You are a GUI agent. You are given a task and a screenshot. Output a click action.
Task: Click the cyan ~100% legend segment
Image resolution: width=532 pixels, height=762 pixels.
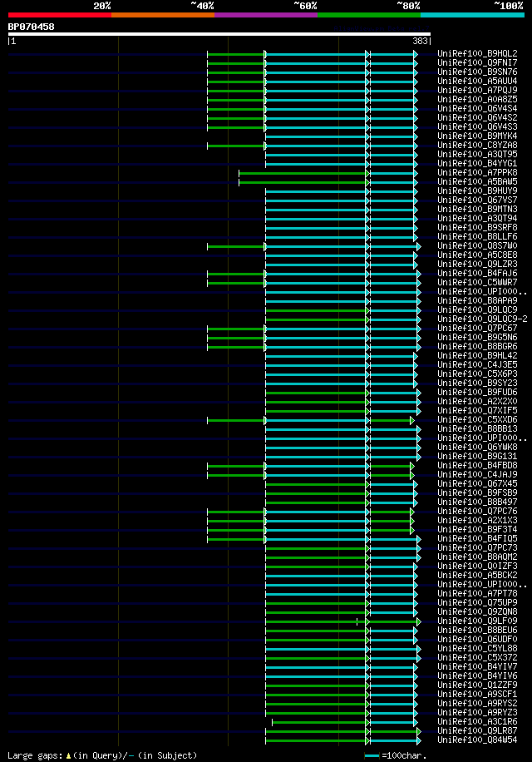tap(472, 15)
